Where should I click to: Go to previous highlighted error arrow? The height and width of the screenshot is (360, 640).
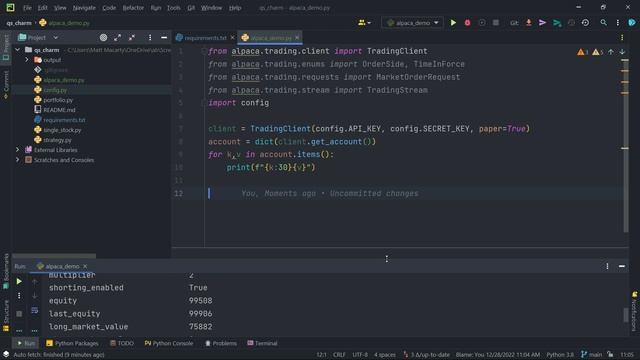point(611,52)
